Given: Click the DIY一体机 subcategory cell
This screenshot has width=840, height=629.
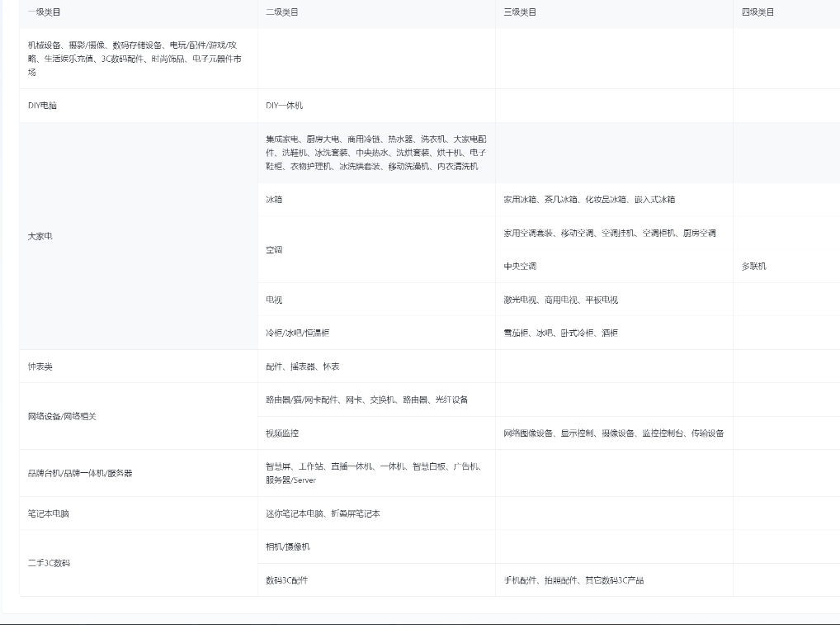Looking at the screenshot, I should pyautogui.click(x=284, y=106).
